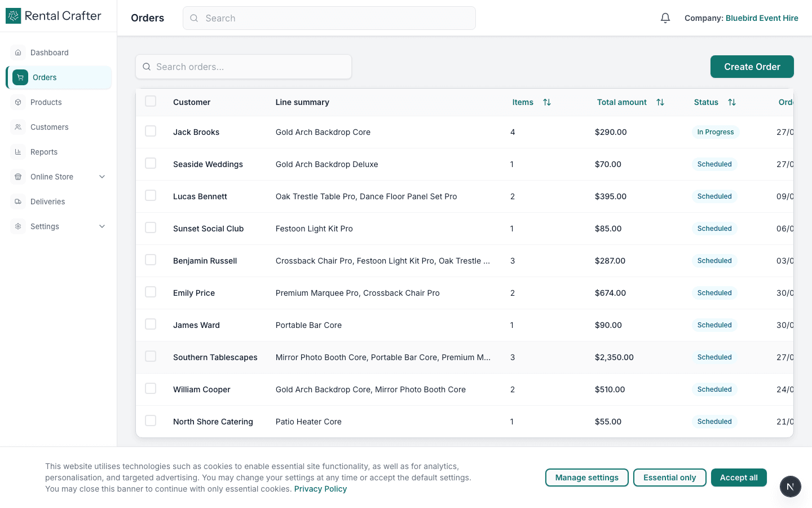This screenshot has height=508, width=812.
Task: Click the Create Order button
Action: [752, 67]
